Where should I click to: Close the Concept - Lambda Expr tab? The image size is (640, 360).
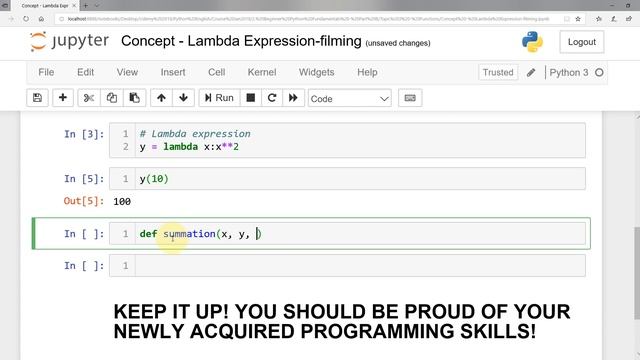(x=74, y=6)
